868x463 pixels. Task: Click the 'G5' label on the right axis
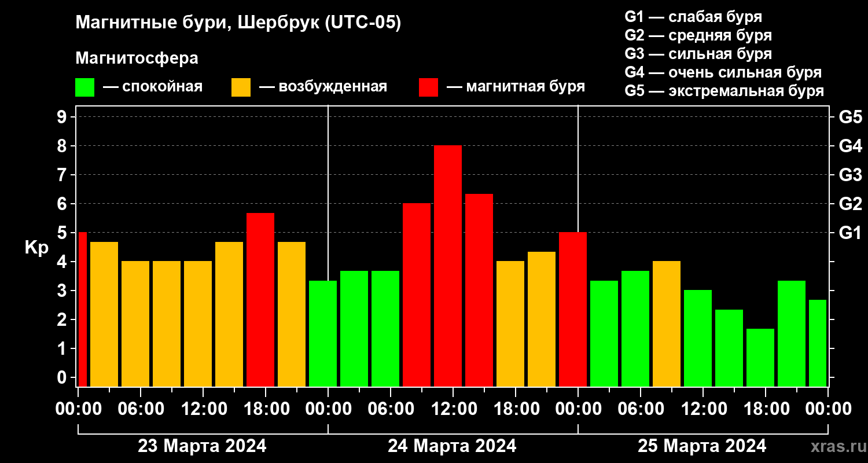pos(850,117)
